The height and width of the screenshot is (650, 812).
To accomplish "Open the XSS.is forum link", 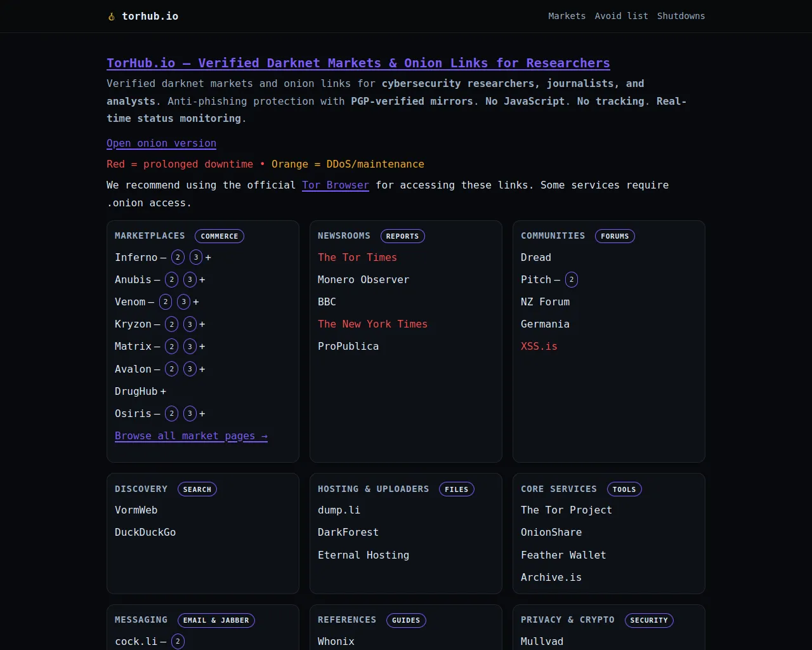I will click(x=539, y=346).
